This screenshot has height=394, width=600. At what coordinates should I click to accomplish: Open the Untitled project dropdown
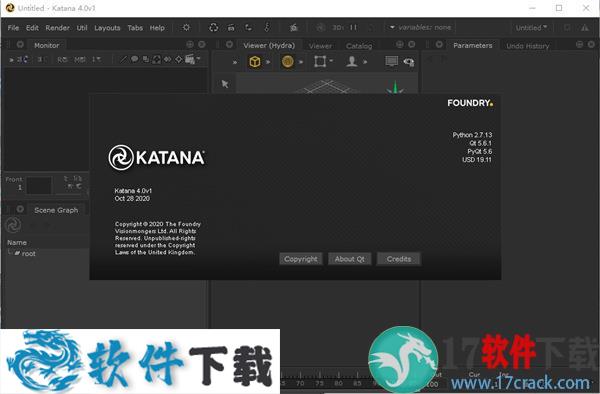coord(531,28)
